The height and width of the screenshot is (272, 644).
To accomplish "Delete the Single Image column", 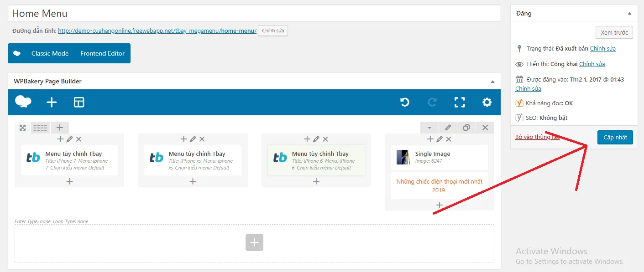I will click(448, 139).
